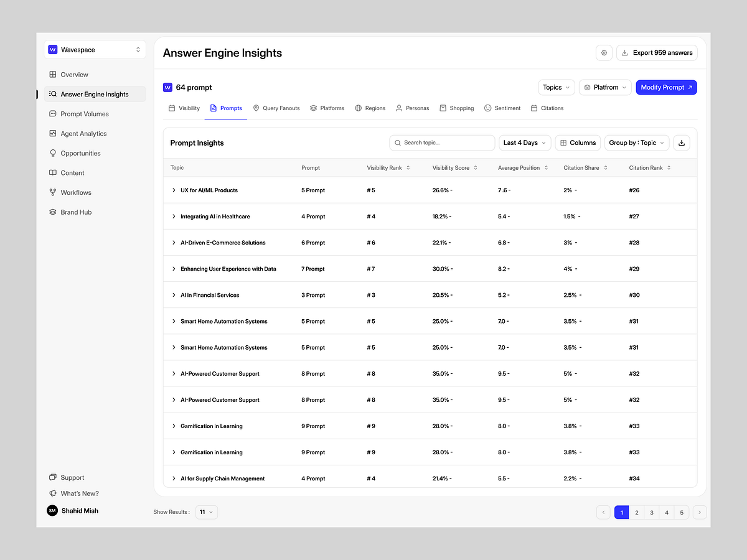The image size is (747, 560).
Task: Toggle sort on the Average Position column
Action: click(545, 167)
